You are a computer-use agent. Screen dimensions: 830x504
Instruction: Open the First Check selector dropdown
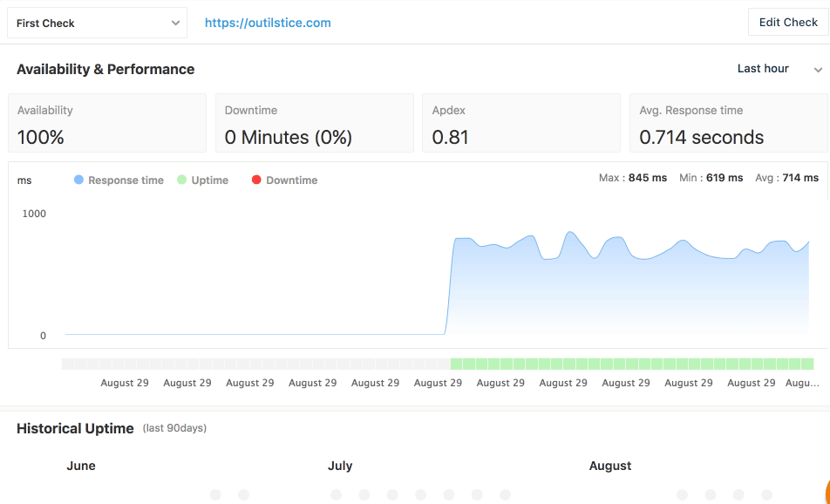tap(97, 23)
